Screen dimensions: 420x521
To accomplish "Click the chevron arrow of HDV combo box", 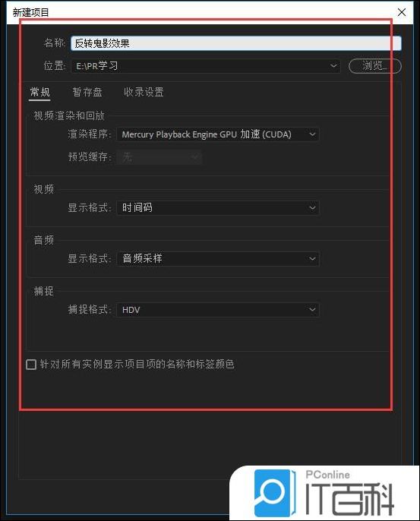I will click(312, 310).
